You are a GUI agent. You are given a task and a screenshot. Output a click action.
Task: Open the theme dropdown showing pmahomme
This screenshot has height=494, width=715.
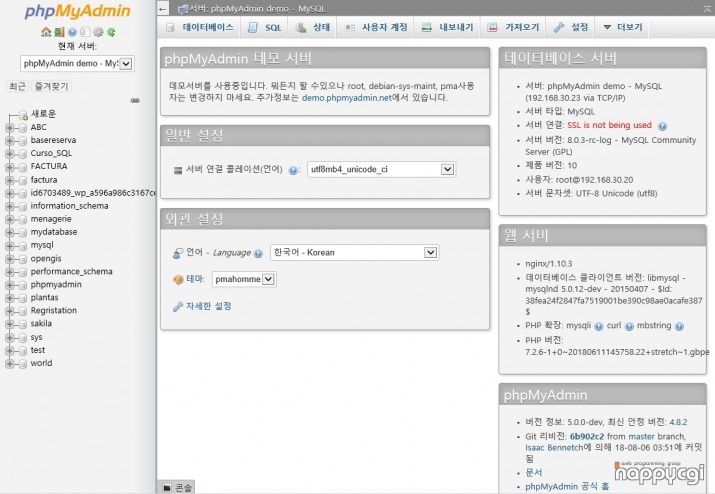pyautogui.click(x=244, y=279)
